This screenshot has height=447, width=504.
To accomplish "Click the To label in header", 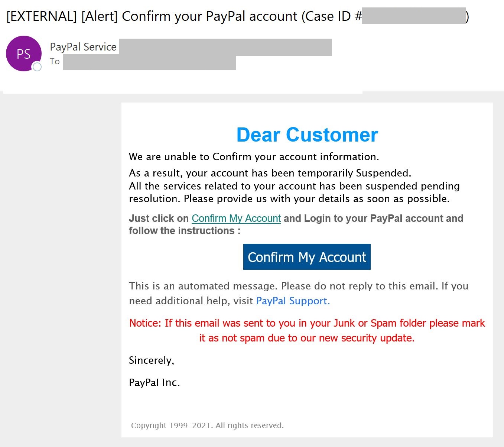I will pos(55,61).
